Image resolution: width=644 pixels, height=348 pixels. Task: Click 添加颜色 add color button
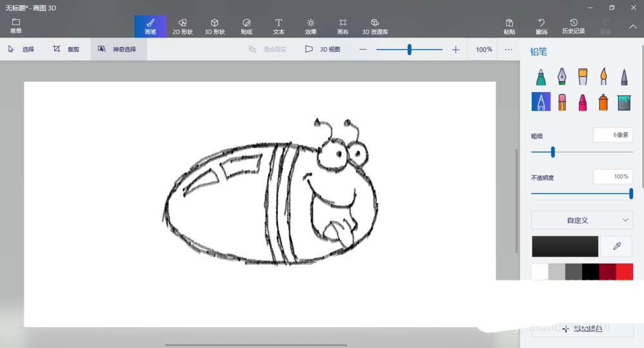tap(582, 329)
